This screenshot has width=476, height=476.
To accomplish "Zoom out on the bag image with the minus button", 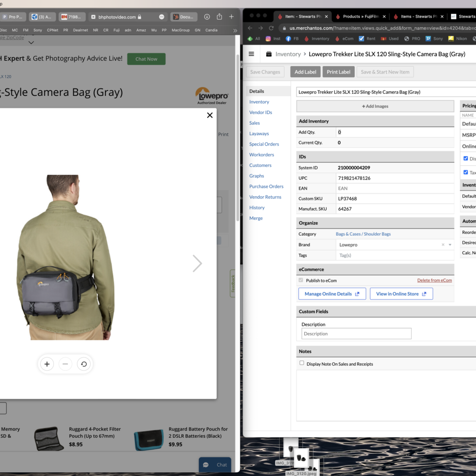I will [x=65, y=364].
